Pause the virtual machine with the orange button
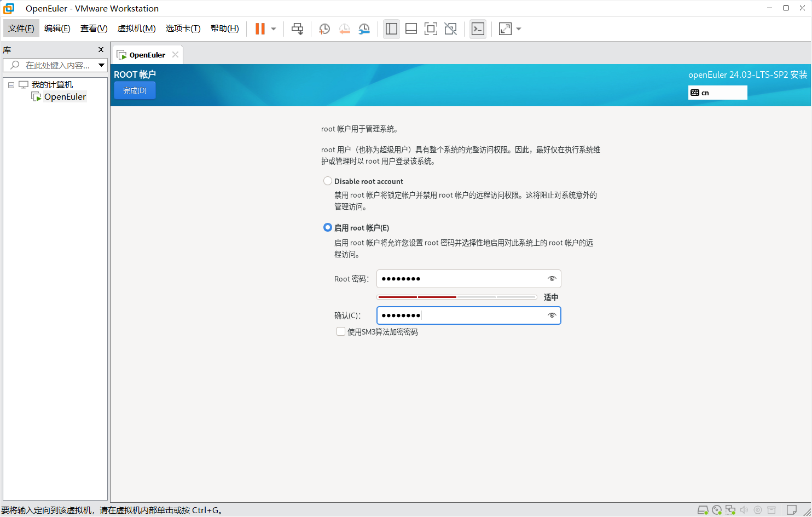 [x=260, y=29]
